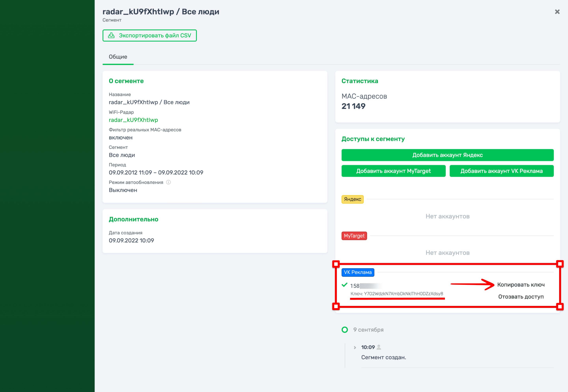Click Добавить аккаунт Яндекс button
Image resolution: width=568 pixels, height=392 pixels.
click(x=447, y=155)
